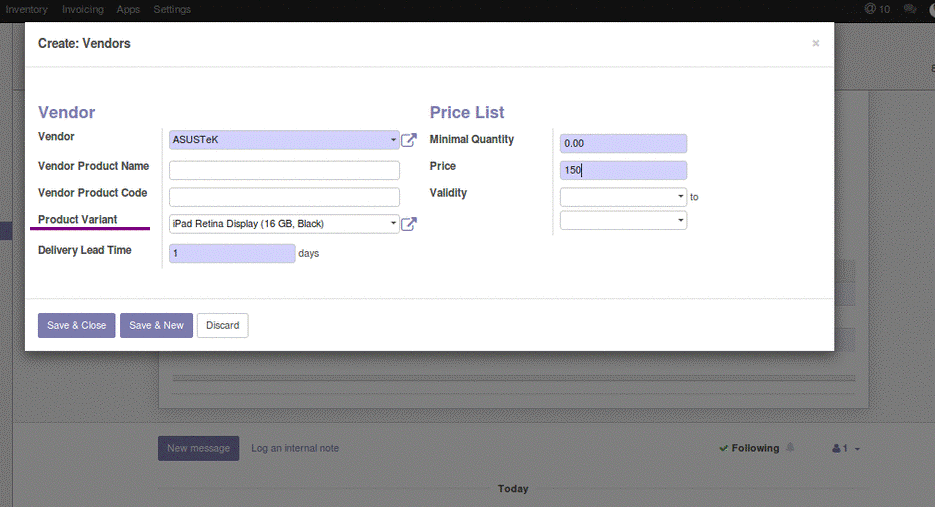
Task: Open the followers person icon dropdown
Action: [x=846, y=448]
